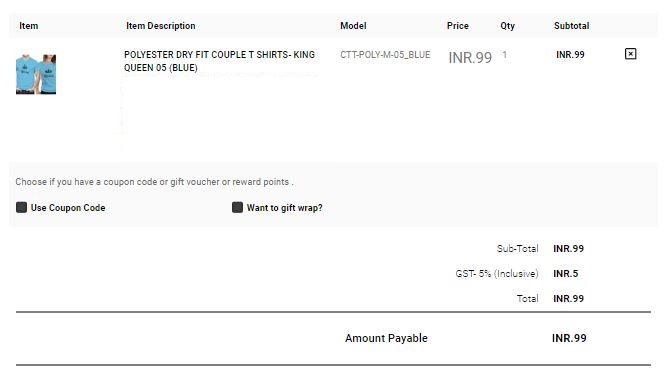Click the Model column header

[x=353, y=26]
